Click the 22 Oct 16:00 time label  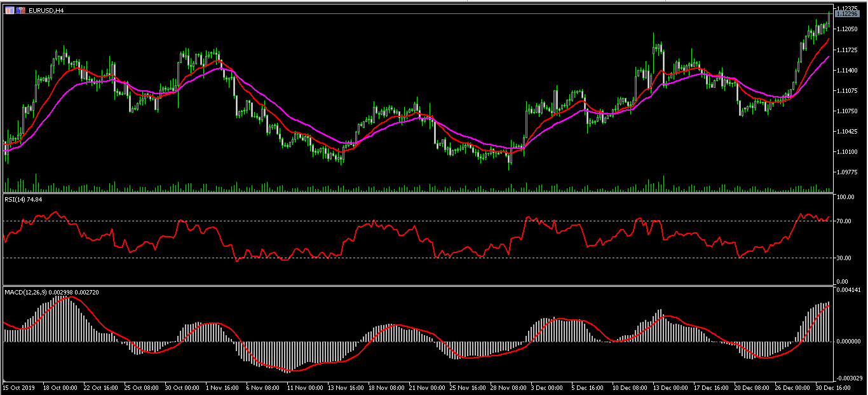(x=100, y=387)
